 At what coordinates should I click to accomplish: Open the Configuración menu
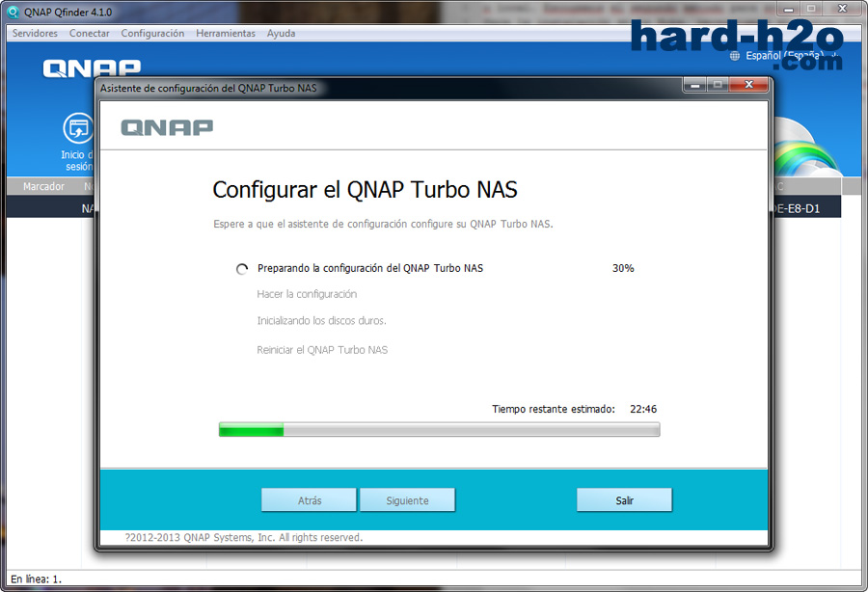point(152,33)
